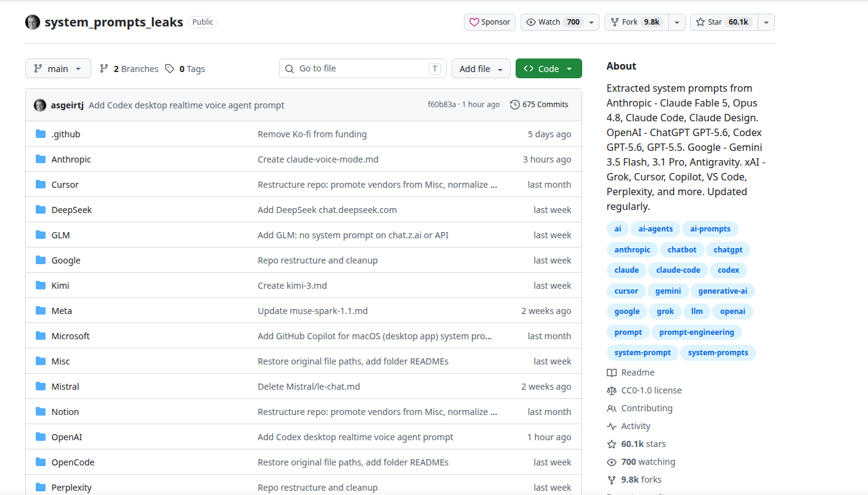Click the asgeirtj author name
The width and height of the screenshot is (868, 495).
coord(67,105)
